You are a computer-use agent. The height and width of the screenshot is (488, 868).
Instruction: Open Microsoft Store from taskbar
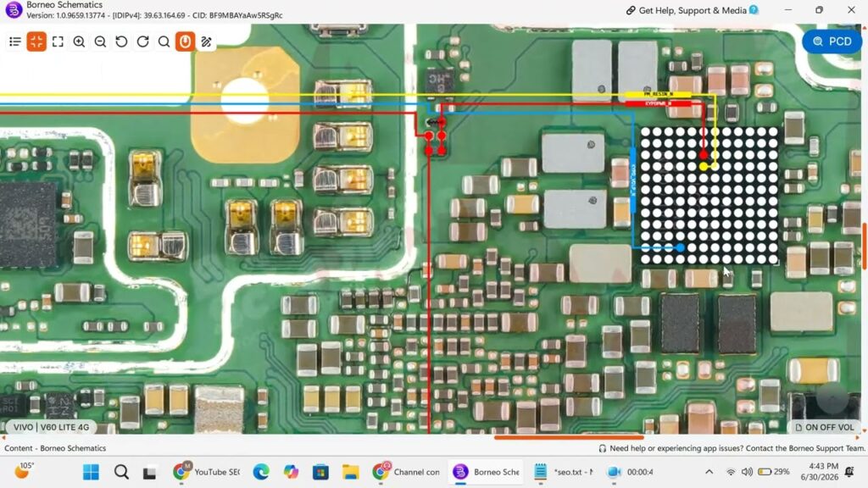pyautogui.click(x=320, y=472)
